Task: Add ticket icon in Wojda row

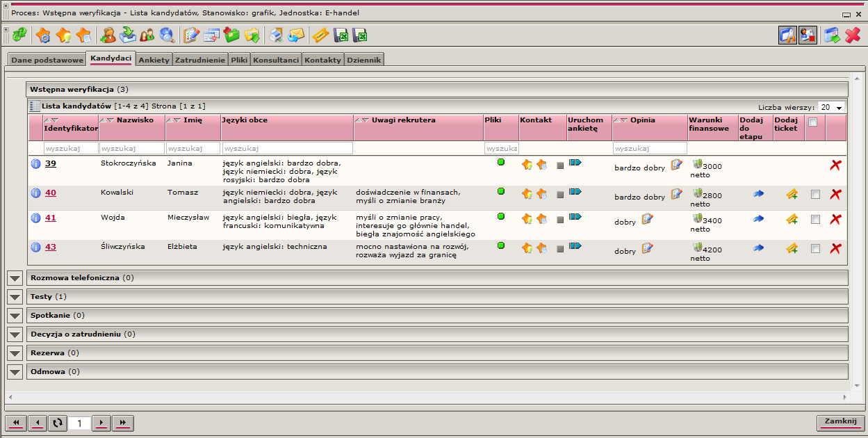Action: coord(792,219)
